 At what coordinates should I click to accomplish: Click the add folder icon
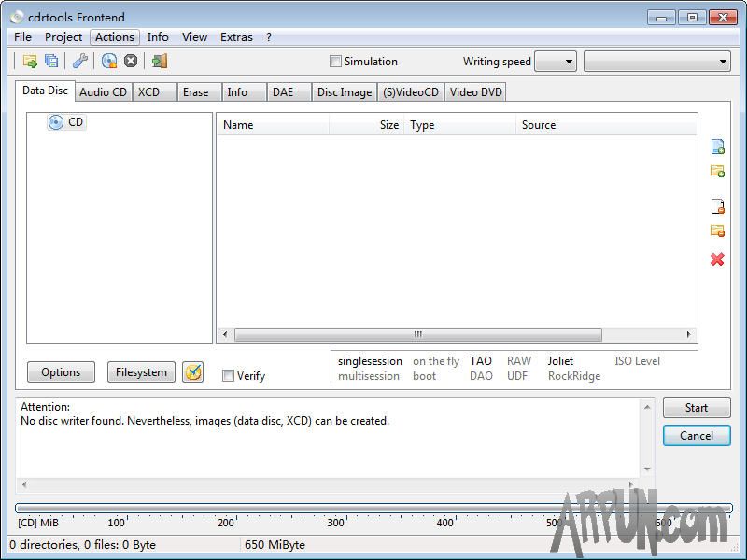pyautogui.click(x=717, y=171)
